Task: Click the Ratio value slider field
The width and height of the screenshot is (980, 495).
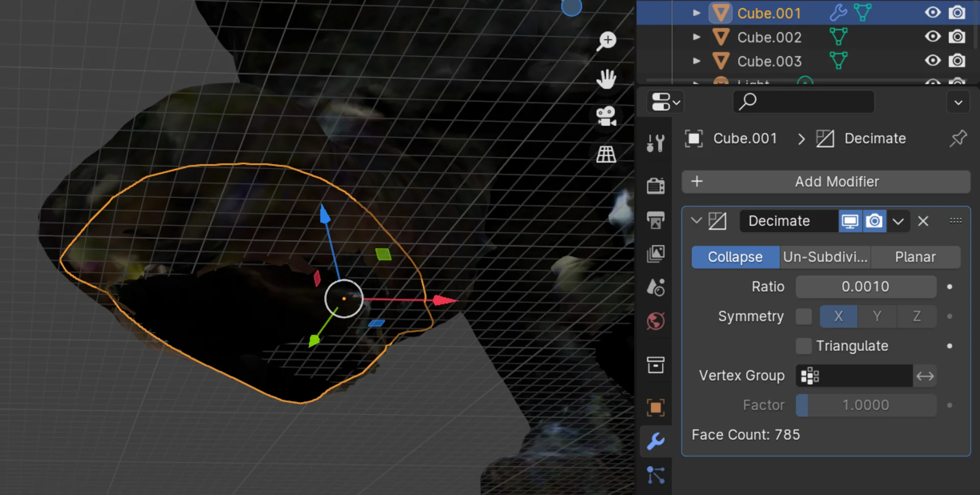Action: pyautogui.click(x=865, y=287)
